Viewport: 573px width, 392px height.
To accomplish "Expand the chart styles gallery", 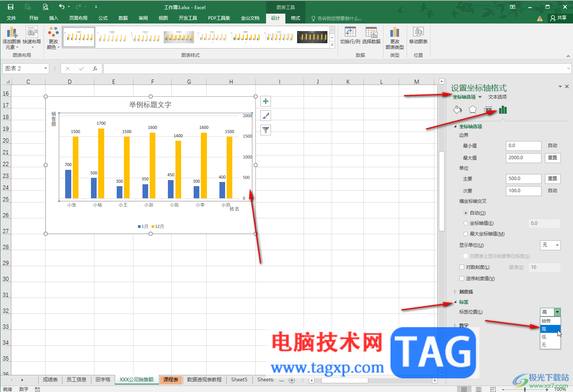I will tap(332, 45).
